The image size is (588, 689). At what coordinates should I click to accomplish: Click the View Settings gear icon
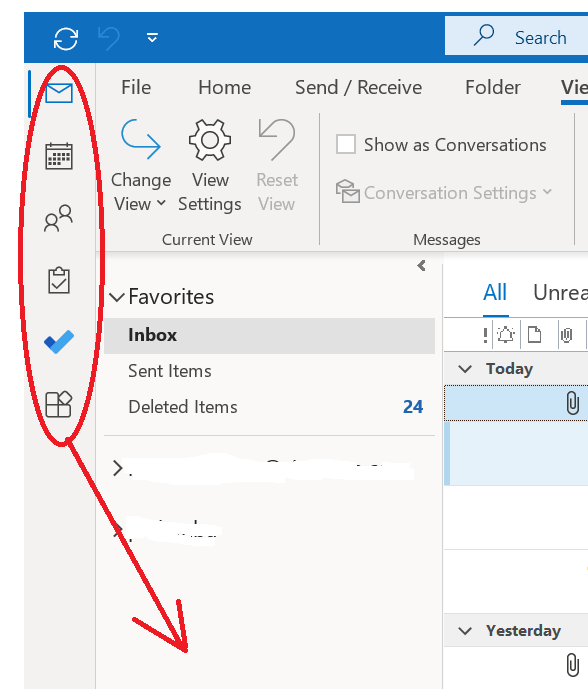point(210,166)
